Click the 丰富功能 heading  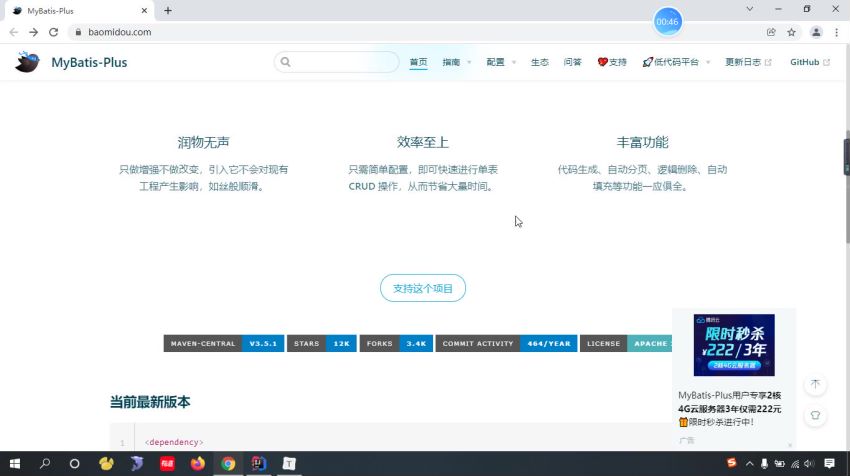(x=642, y=142)
